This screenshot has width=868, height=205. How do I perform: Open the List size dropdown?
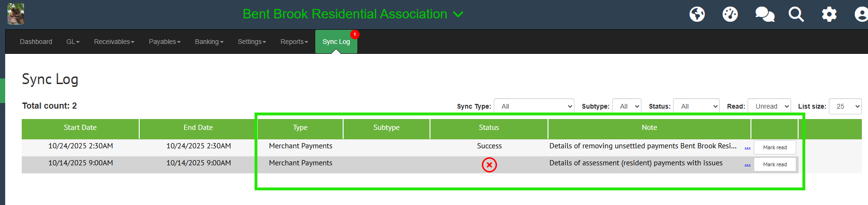(x=845, y=106)
